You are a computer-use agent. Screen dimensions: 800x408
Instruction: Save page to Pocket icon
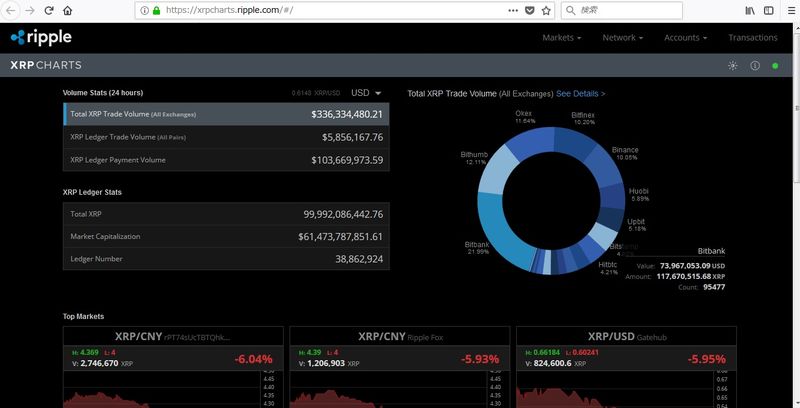point(529,10)
